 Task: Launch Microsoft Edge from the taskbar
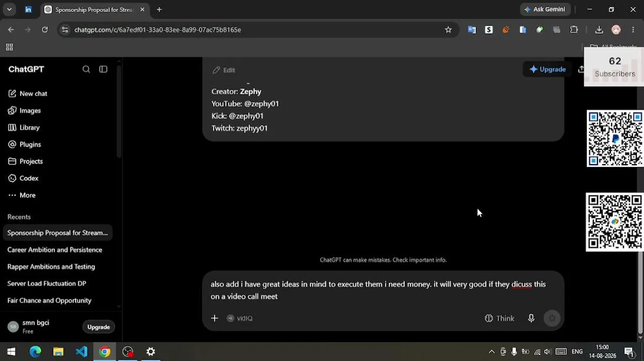35,351
